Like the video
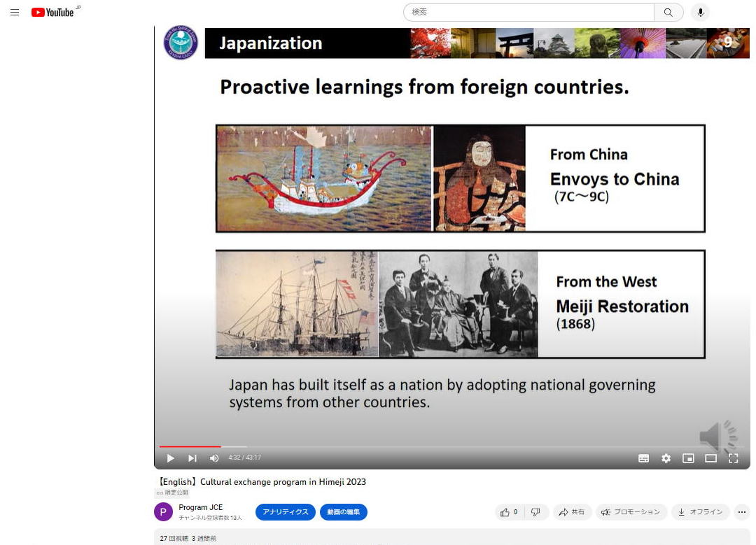The image size is (756, 545). pyautogui.click(x=509, y=512)
